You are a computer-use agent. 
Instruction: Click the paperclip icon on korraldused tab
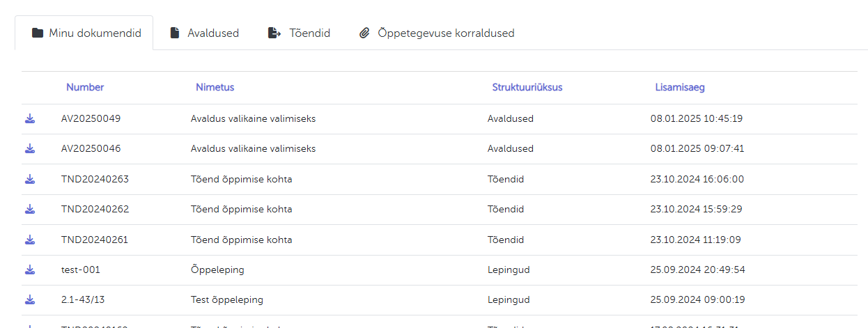click(x=364, y=33)
